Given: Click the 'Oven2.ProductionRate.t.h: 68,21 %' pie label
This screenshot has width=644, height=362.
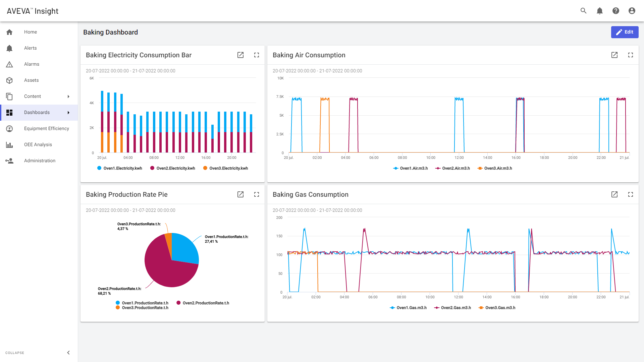Looking at the screenshot, I should 119,291.
